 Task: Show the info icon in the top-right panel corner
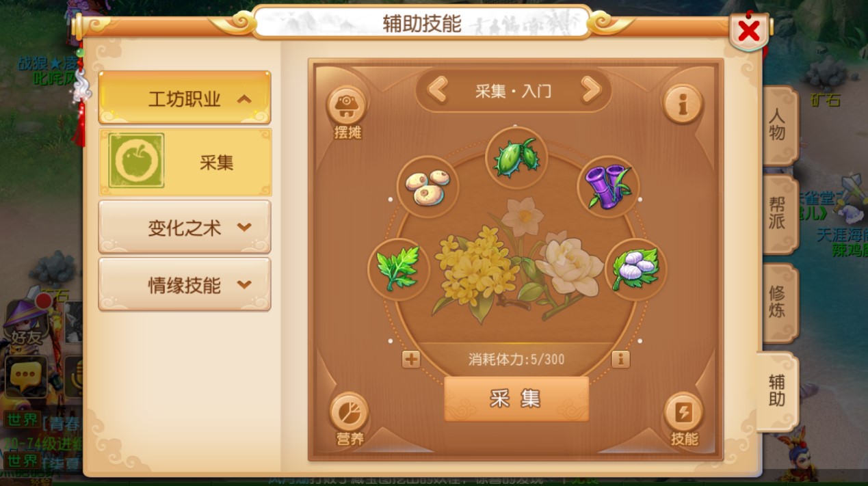[x=682, y=105]
